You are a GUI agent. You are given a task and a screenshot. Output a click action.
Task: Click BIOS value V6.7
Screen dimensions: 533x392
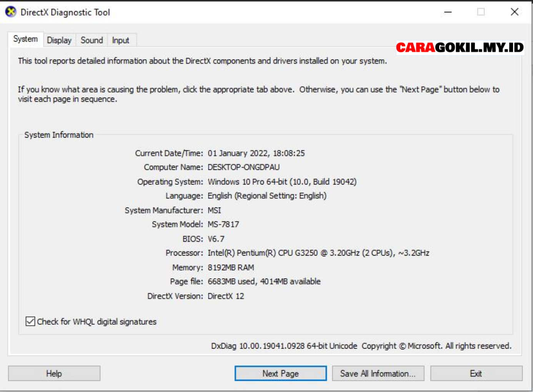216,239
